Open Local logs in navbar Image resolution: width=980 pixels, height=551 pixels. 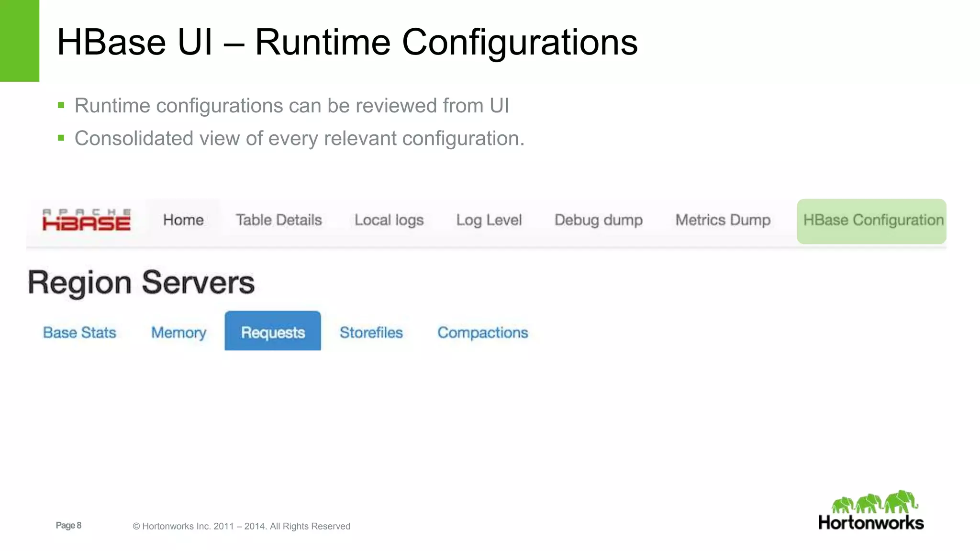pyautogui.click(x=389, y=220)
